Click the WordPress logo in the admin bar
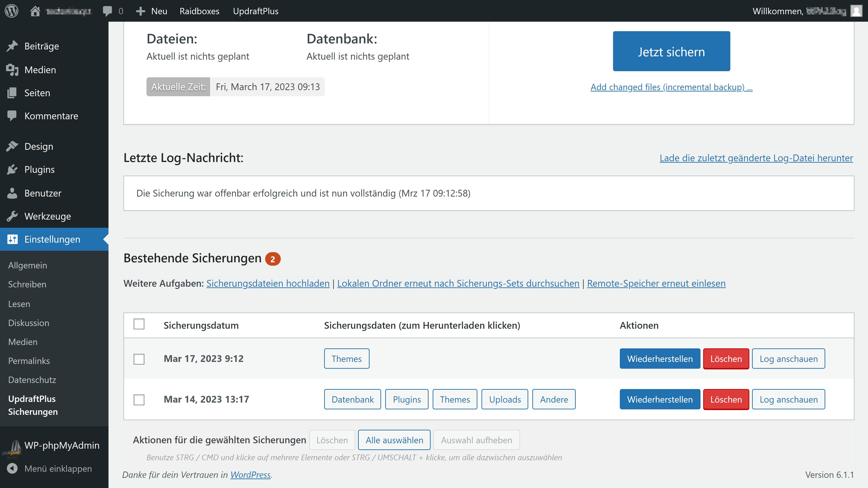The width and height of the screenshot is (868, 488). pos(12,11)
